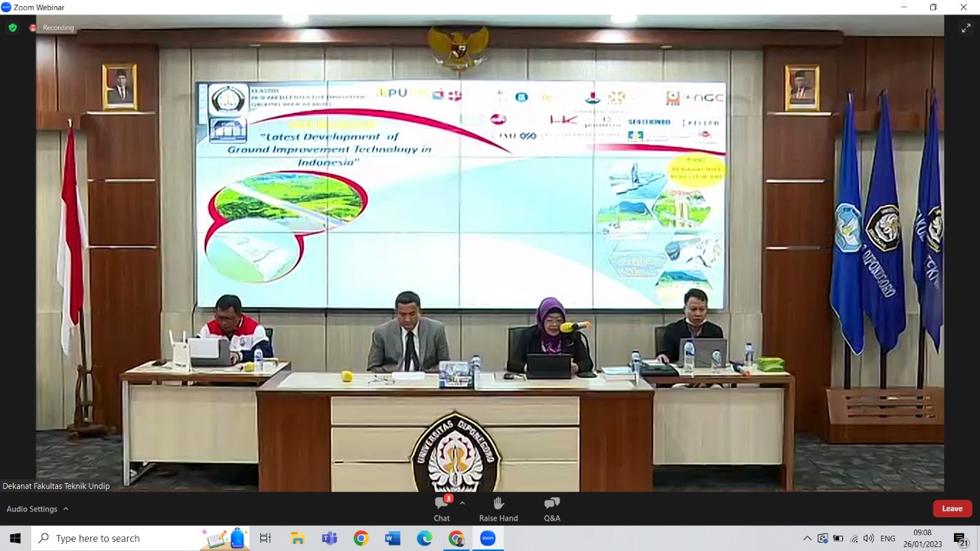Click the green encryption shield icon
The image size is (980, 551).
click(x=12, y=28)
